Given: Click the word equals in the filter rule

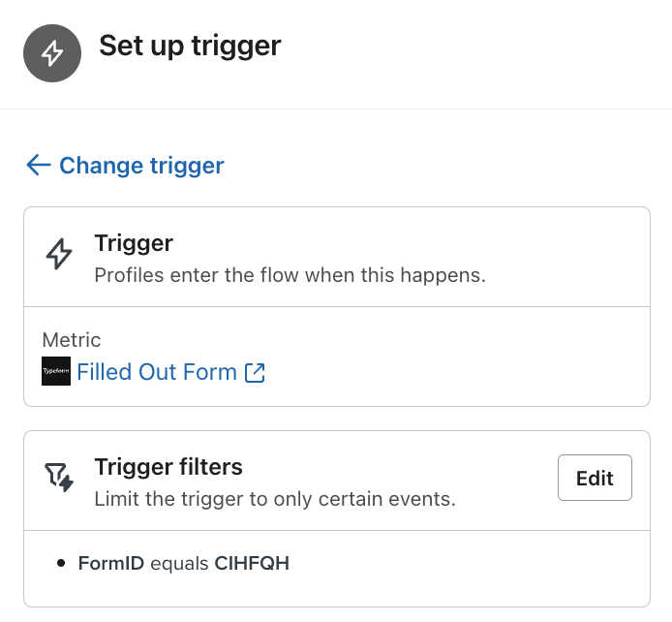Looking at the screenshot, I should [179, 563].
